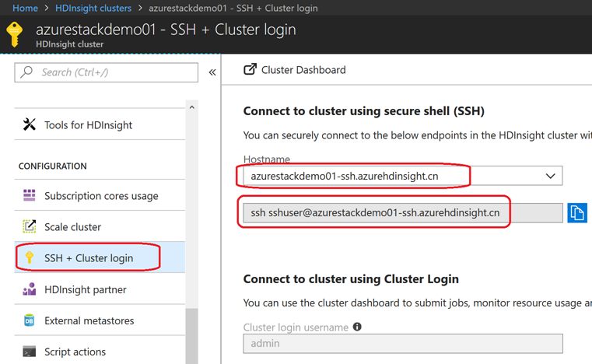592x364 pixels.
Task: Go to HDInsight clusters breadcrumb
Action: [93, 8]
